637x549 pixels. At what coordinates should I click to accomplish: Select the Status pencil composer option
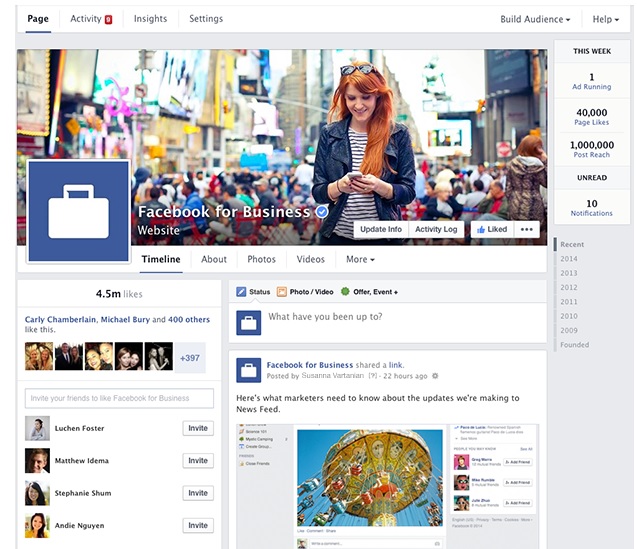[241, 292]
